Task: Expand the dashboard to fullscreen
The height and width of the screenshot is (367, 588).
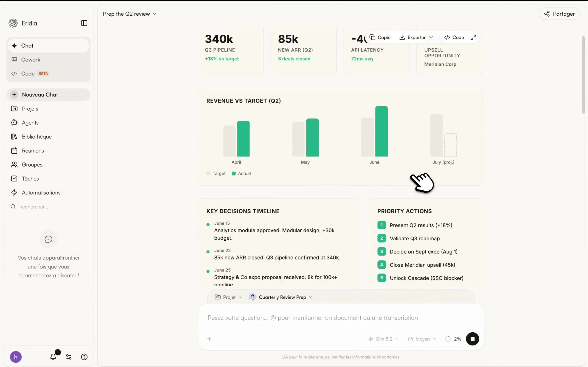Action: point(473,37)
